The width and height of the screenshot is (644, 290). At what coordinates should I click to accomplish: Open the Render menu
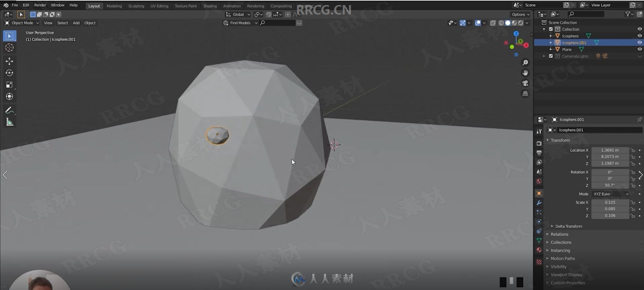pyautogui.click(x=40, y=5)
